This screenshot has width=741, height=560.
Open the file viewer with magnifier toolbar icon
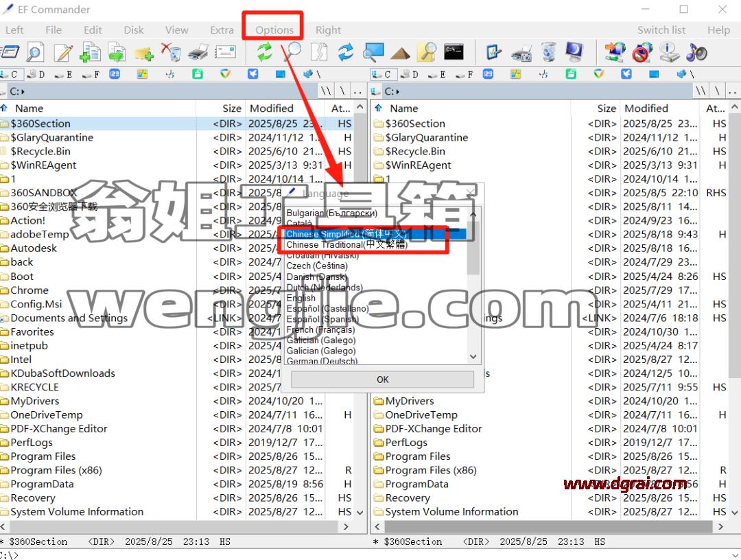pos(34,52)
